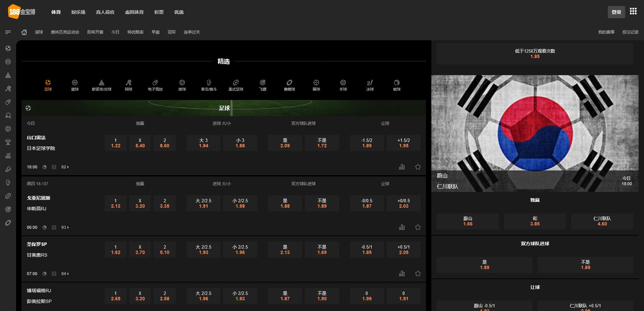Choose 美式足球 in the featured sports row
The image size is (644, 311).
[x=236, y=86]
